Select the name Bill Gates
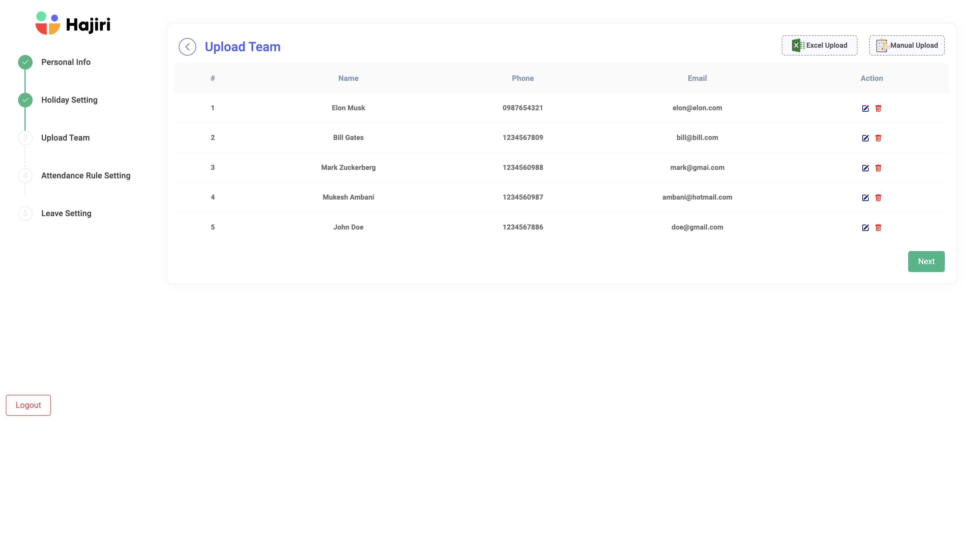978x560 pixels. coord(348,138)
